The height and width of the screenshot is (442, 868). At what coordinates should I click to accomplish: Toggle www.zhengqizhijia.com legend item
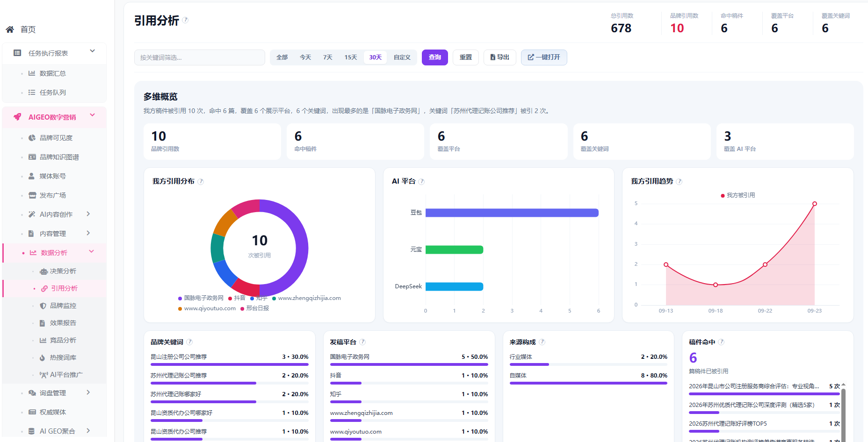coord(306,298)
